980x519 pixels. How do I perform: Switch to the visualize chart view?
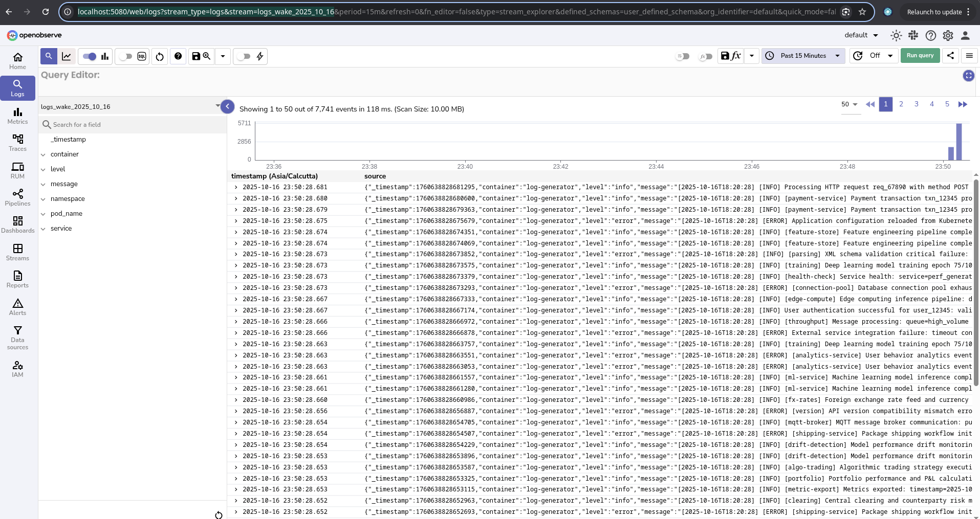67,56
